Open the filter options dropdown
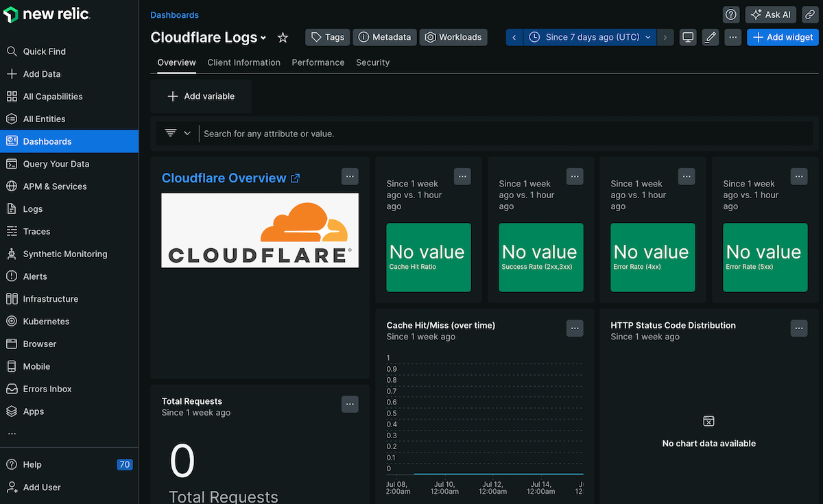The width and height of the screenshot is (823, 504). click(178, 133)
